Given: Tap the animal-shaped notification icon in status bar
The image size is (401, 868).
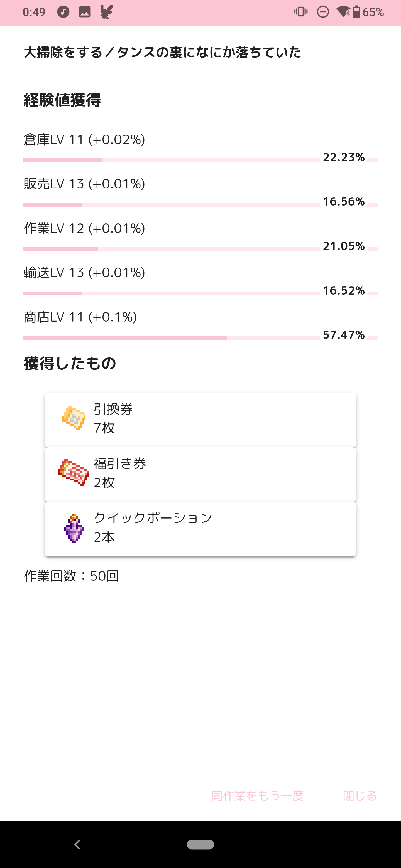Looking at the screenshot, I should [x=106, y=12].
